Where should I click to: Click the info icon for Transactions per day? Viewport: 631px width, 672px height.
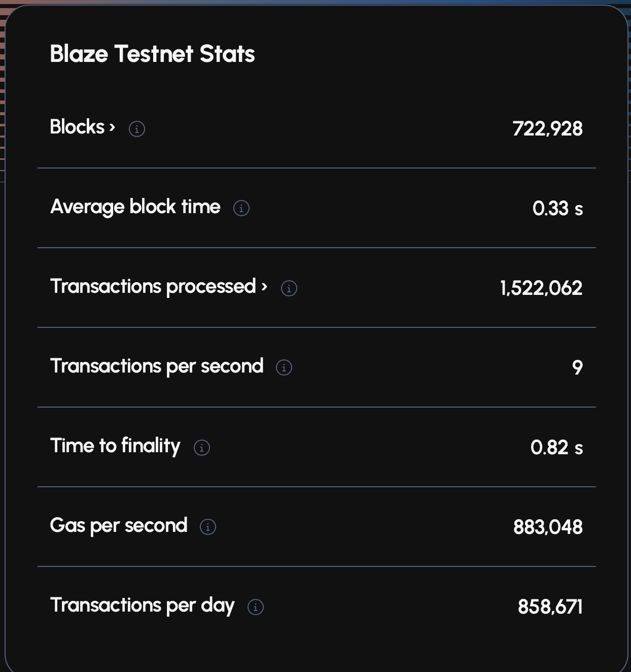tap(256, 607)
